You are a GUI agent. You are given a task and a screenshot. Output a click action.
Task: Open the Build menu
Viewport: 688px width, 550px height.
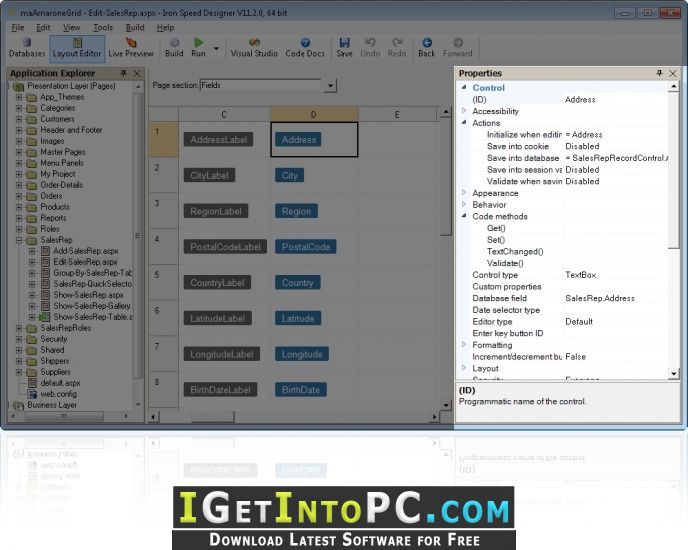coord(135,27)
